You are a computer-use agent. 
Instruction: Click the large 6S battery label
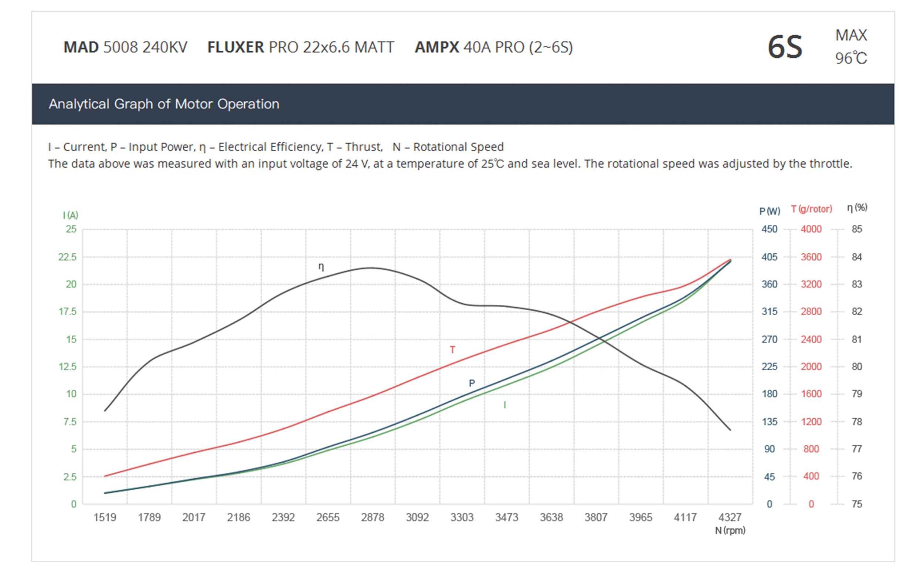[785, 47]
